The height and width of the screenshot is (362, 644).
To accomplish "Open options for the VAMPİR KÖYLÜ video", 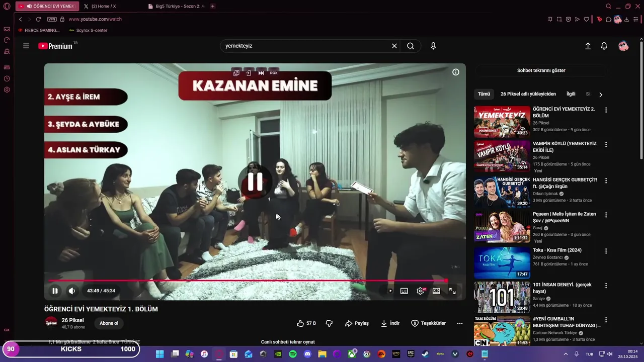I will (606, 144).
